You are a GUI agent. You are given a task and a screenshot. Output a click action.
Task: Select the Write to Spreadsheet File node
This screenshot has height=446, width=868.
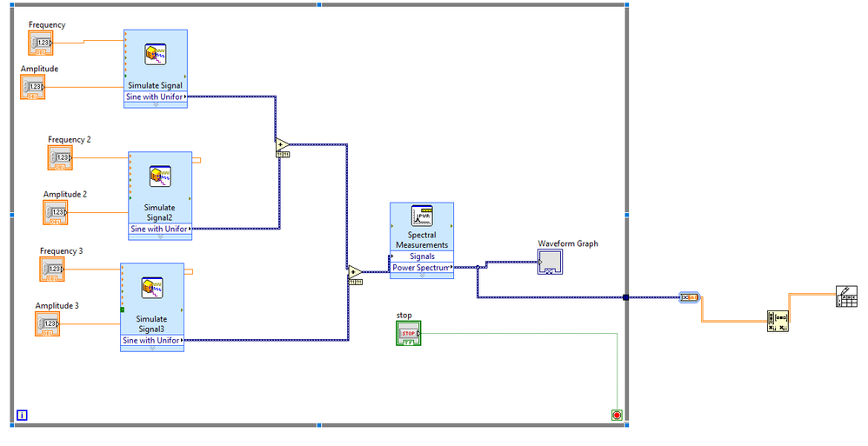pyautogui.click(x=846, y=296)
